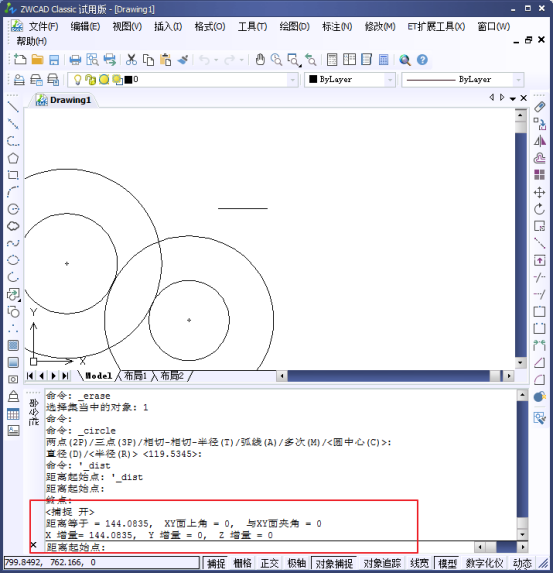The image size is (554, 573).
Task: Click the Print icon
Action: (x=75, y=60)
